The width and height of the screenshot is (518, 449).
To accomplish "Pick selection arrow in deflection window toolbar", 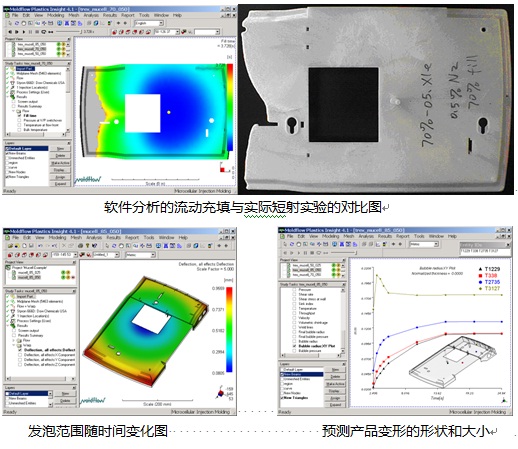I will coord(107,246).
